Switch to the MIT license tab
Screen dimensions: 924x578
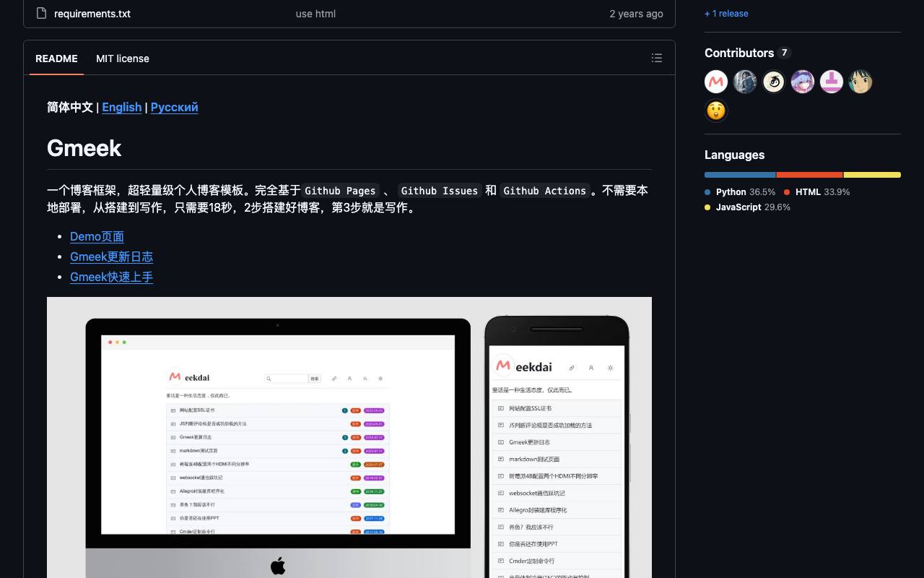tap(123, 59)
